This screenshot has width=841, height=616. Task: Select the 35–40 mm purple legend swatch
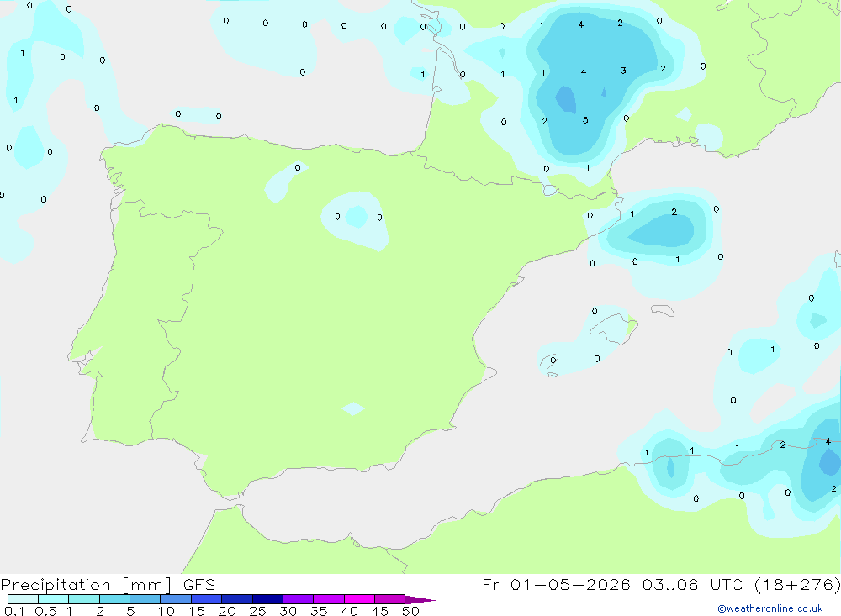pos(329,599)
